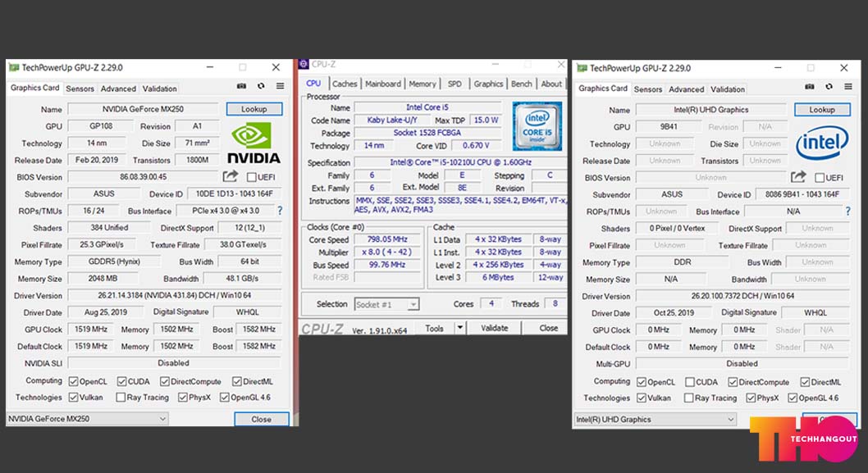Click the Specification field in CPU-Z

460,162
